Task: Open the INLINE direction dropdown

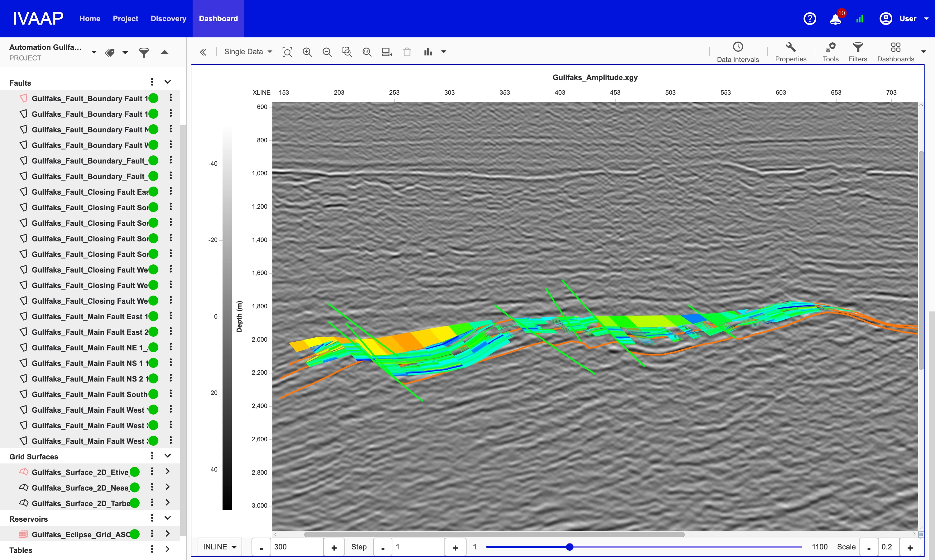Action: 220,547
